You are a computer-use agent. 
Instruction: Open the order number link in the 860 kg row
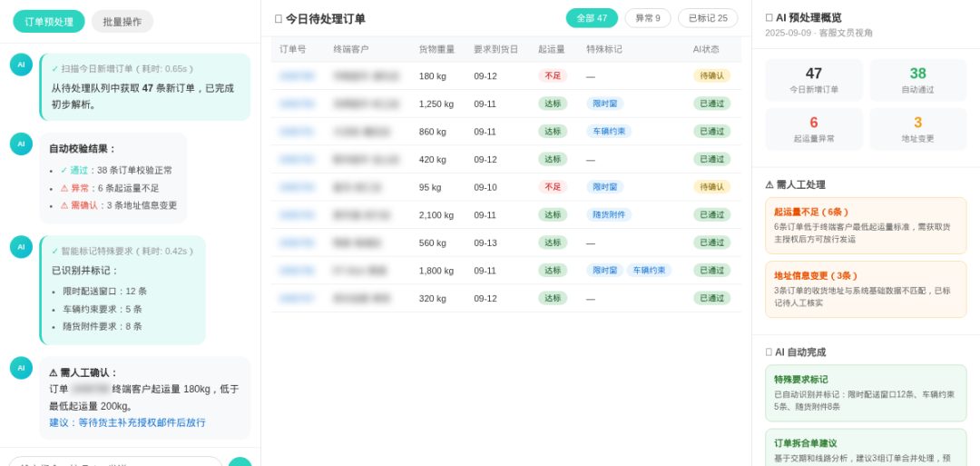point(297,132)
